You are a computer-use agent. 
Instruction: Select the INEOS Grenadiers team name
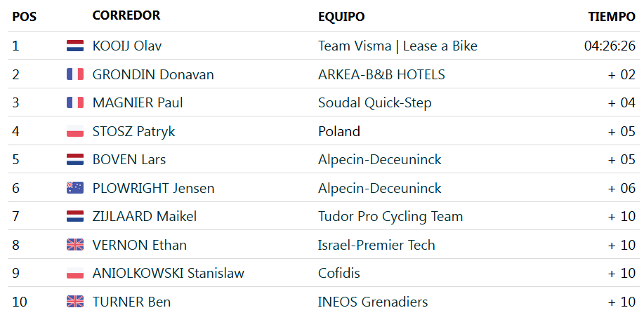click(x=373, y=302)
